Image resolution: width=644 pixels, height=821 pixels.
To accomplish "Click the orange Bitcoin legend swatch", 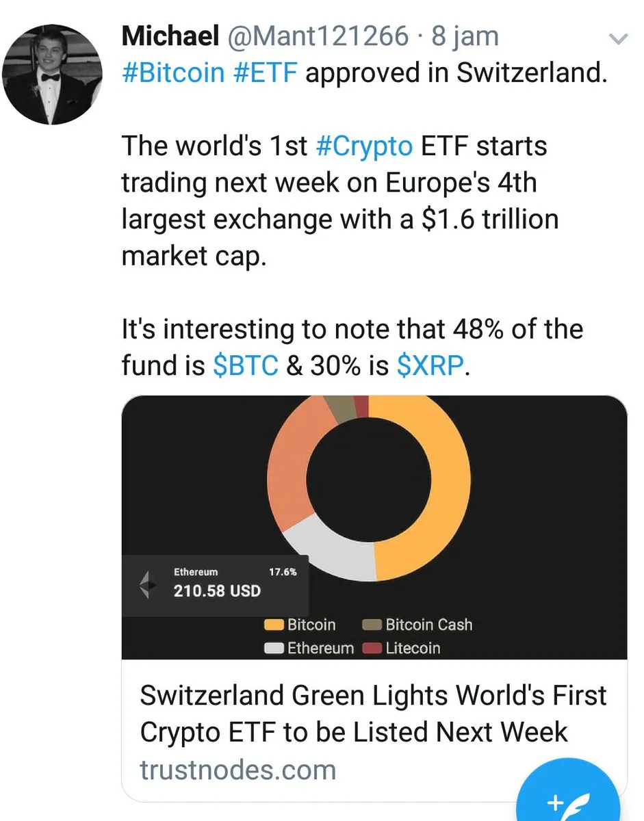I will point(274,625).
